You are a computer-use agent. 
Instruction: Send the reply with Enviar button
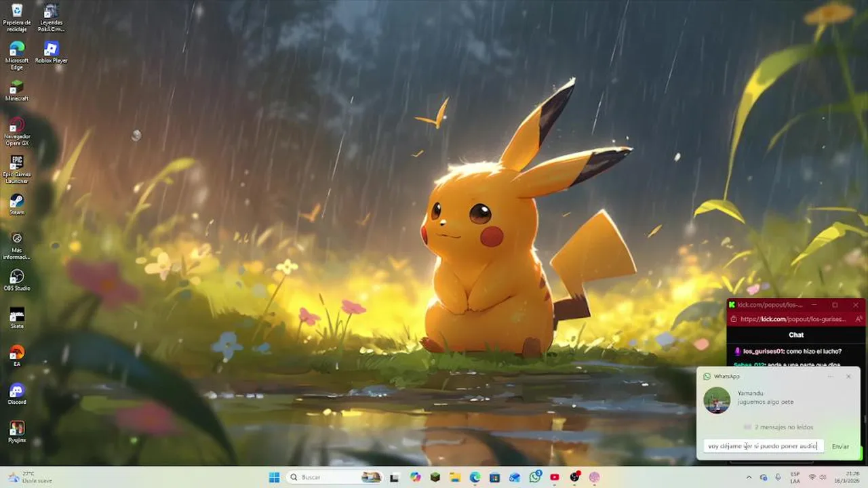click(840, 446)
